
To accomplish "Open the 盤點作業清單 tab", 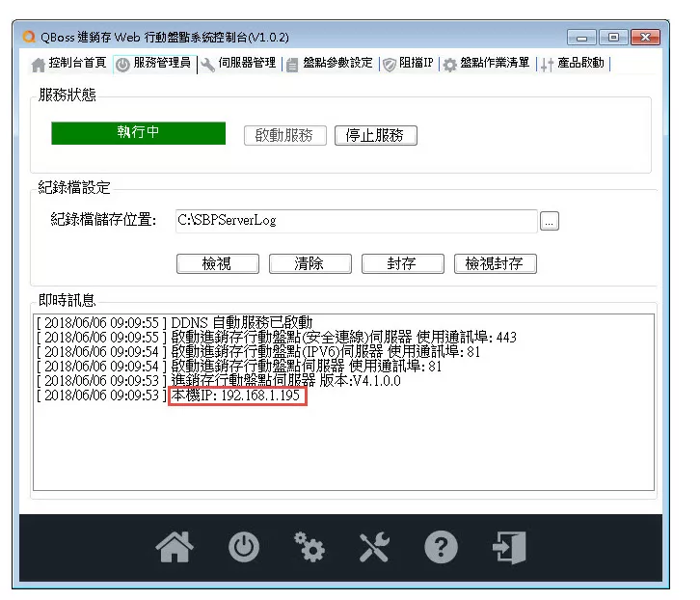I will pyautogui.click(x=487, y=64).
